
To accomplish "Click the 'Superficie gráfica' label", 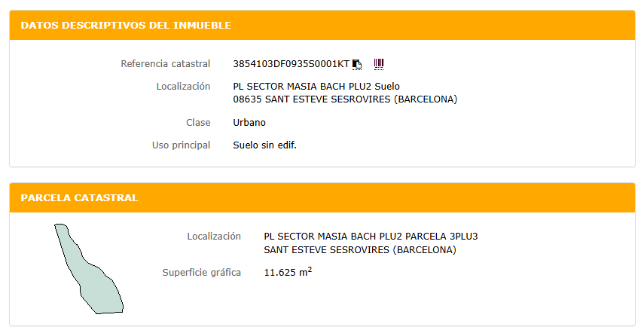I will tap(201, 272).
